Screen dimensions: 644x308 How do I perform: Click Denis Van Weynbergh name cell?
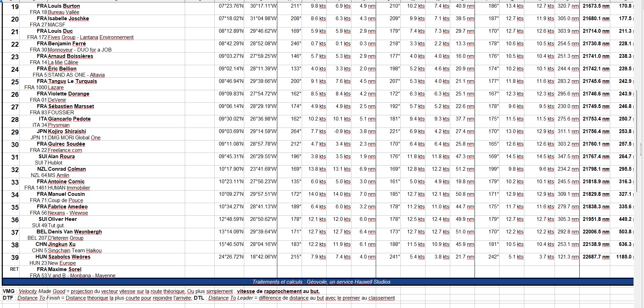(x=75, y=232)
